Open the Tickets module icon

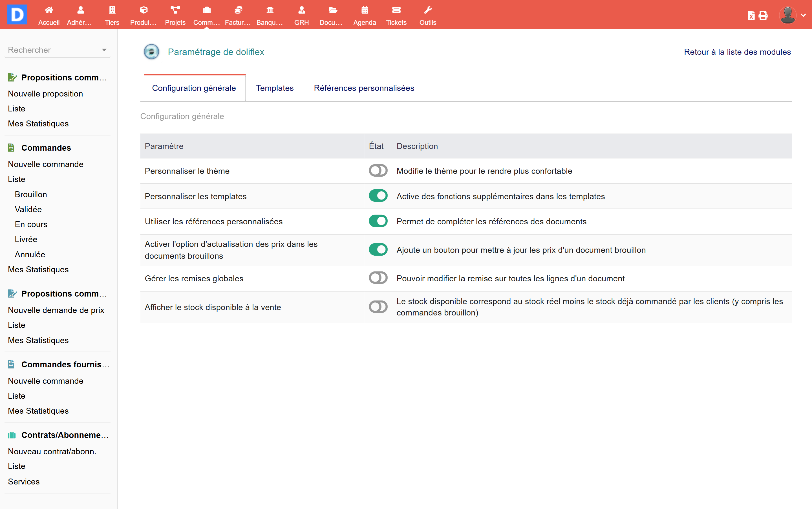coord(396,10)
